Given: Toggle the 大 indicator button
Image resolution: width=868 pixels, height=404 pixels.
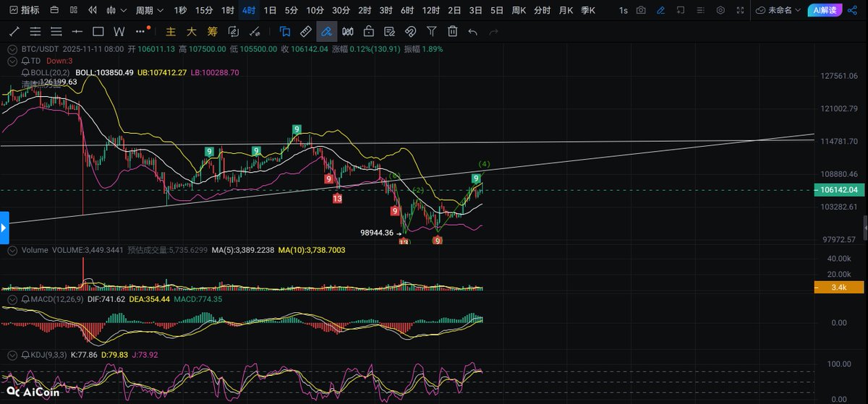Looking at the screenshot, I should pos(192,31).
